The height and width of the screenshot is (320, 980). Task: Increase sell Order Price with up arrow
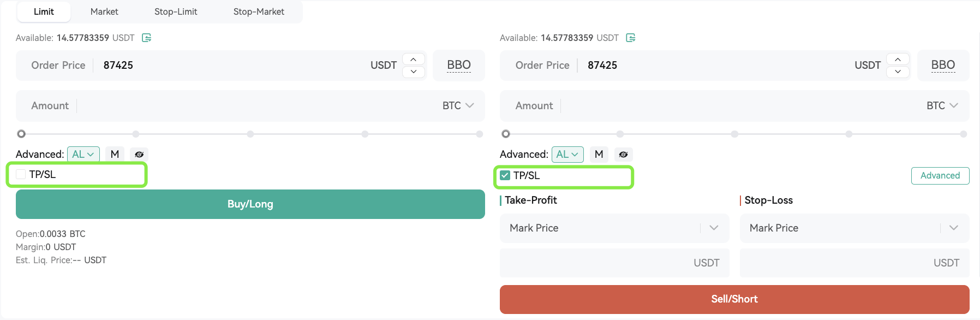(x=898, y=59)
